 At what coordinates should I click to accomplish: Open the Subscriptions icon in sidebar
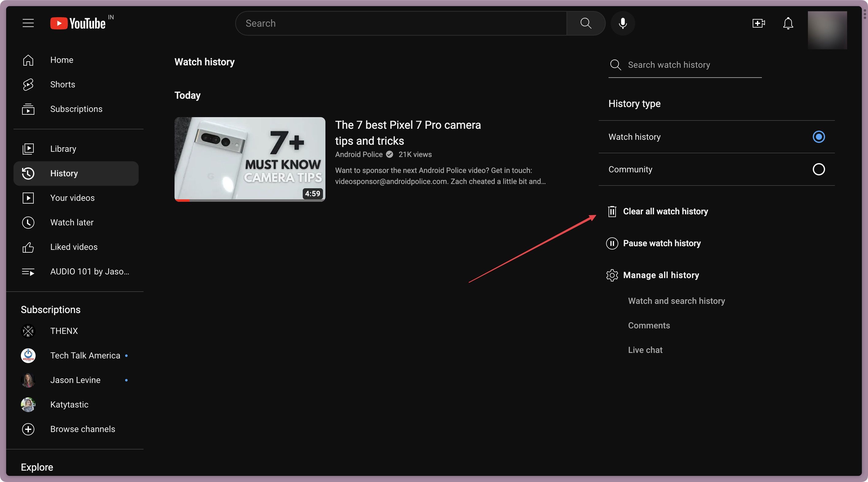click(27, 109)
